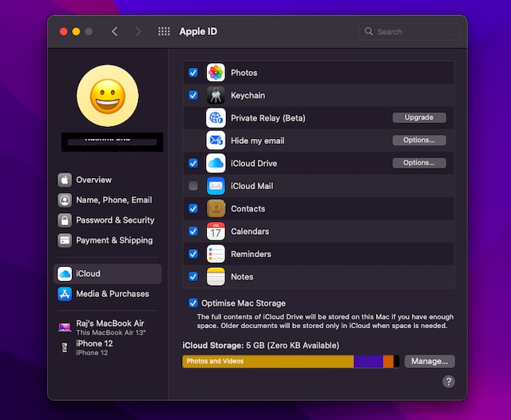Uncheck the iCloud Drive checkbox

[x=193, y=163]
